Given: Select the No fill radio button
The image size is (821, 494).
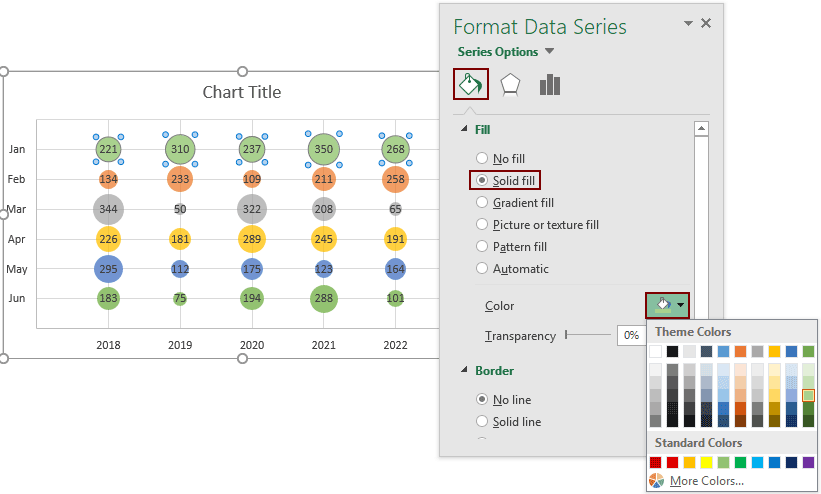Looking at the screenshot, I should pyautogui.click(x=482, y=158).
